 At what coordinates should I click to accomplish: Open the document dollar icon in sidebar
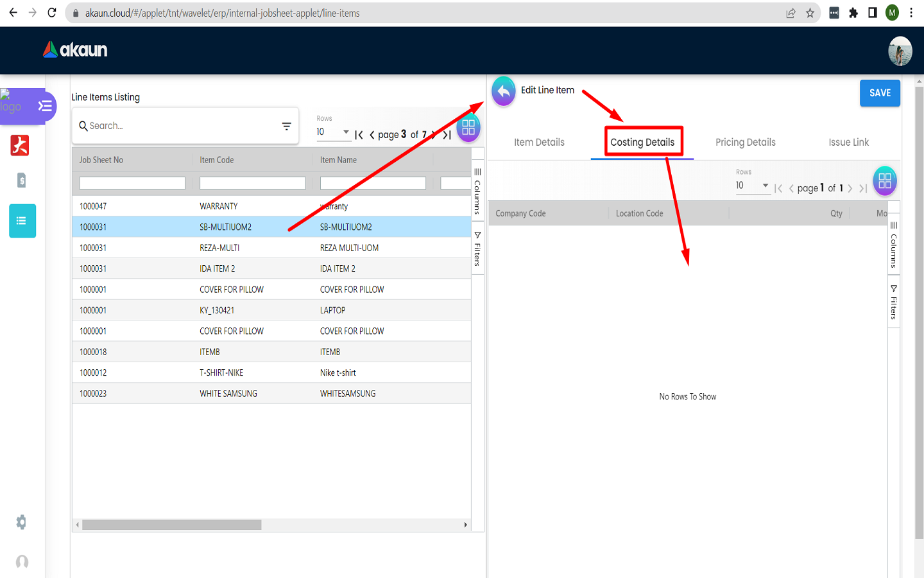(x=22, y=180)
